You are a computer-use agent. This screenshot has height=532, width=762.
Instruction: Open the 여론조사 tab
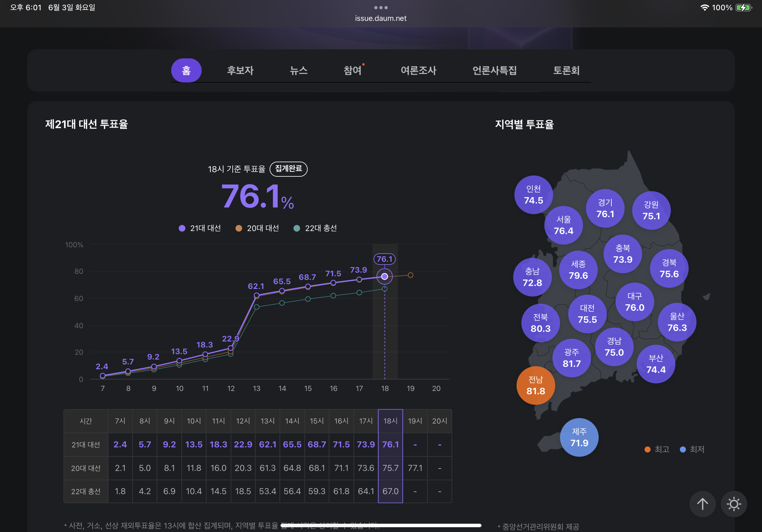(x=418, y=70)
